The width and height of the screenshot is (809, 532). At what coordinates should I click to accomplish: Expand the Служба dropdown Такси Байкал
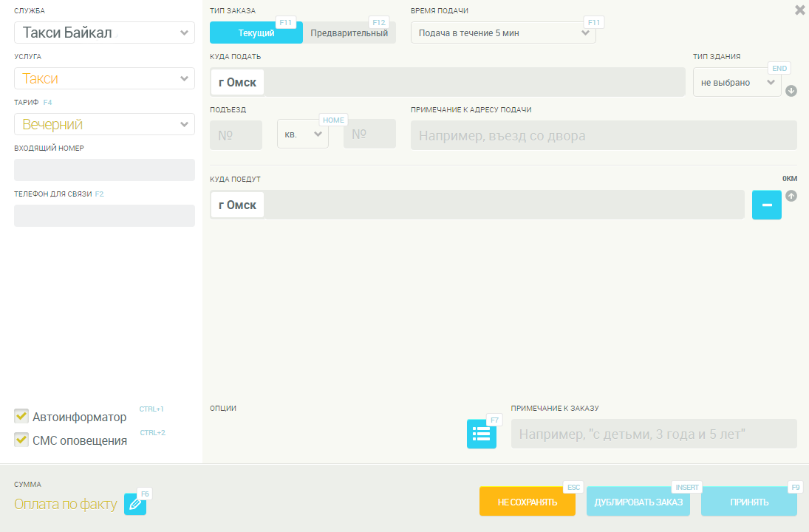[104, 33]
